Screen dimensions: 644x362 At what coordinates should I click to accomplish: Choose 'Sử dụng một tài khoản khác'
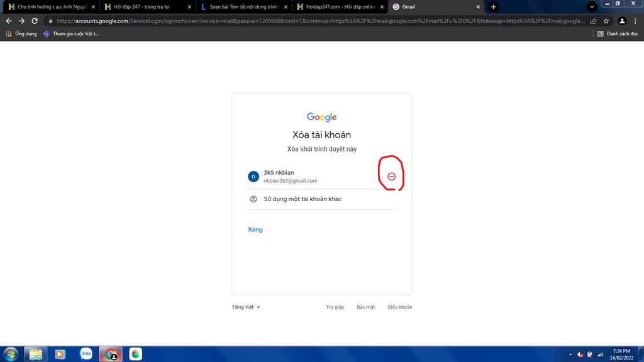pos(321,199)
